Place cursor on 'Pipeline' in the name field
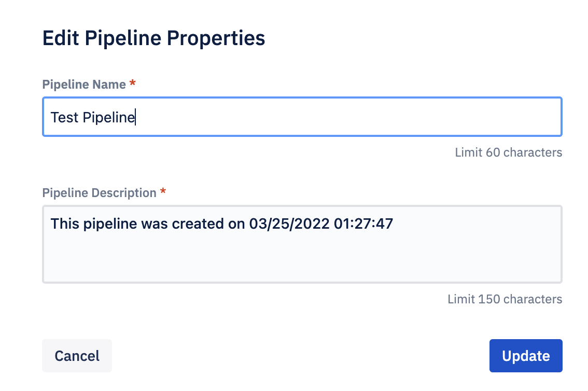 pyautogui.click(x=109, y=117)
